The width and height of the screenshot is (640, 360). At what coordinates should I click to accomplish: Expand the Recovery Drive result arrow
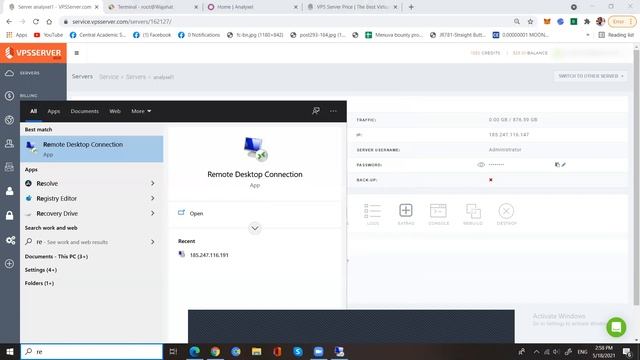point(153,213)
